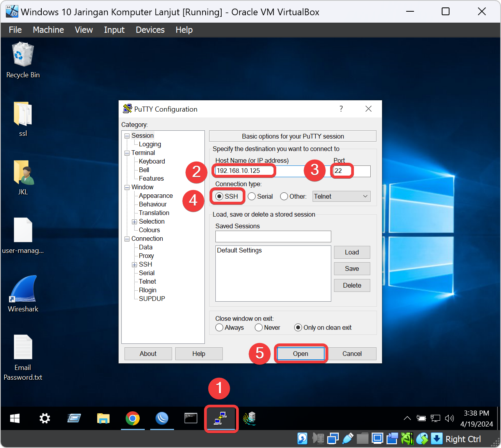The width and height of the screenshot is (501, 448).
Task: Select the JKL folder desktop icon
Action: (x=23, y=178)
